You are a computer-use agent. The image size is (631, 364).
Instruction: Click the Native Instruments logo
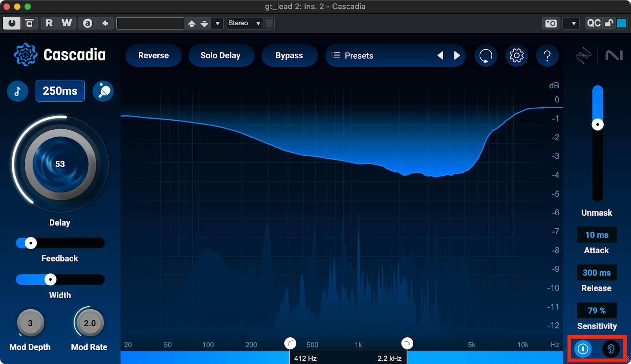(614, 55)
